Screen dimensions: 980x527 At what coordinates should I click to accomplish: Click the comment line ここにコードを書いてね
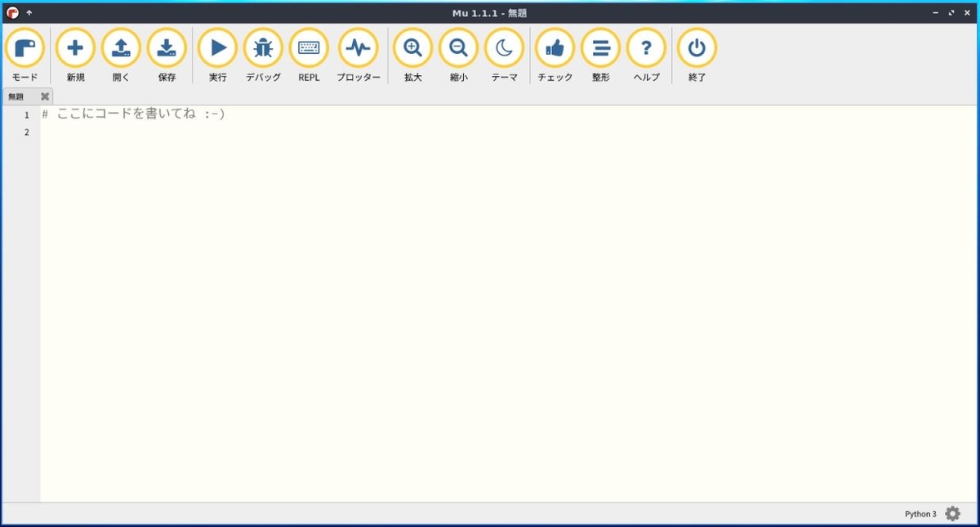coord(133,114)
